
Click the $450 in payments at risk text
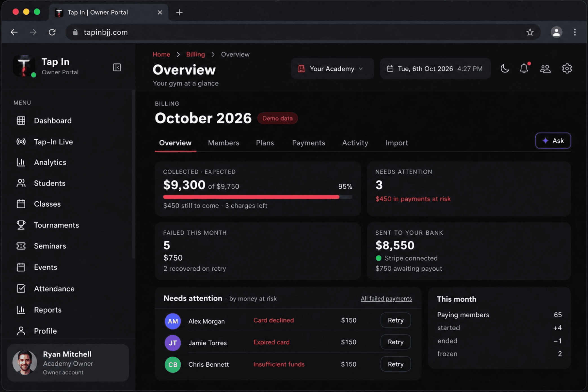click(413, 199)
